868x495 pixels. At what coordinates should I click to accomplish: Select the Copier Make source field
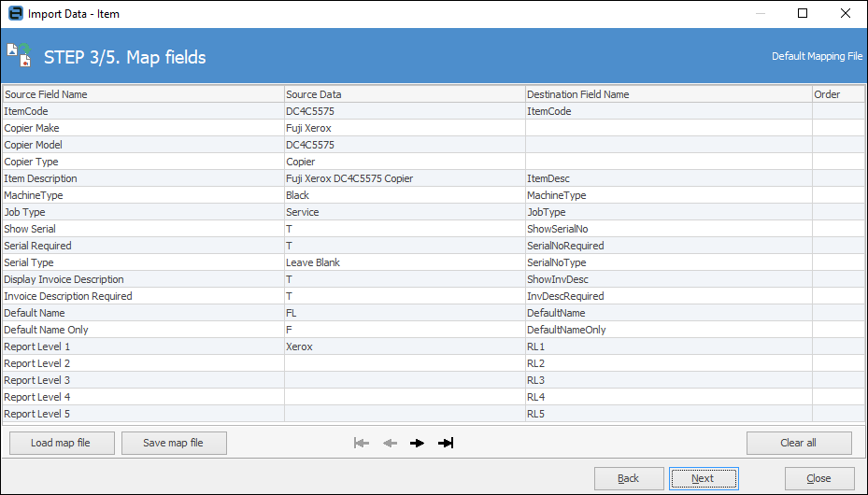[x=143, y=128]
